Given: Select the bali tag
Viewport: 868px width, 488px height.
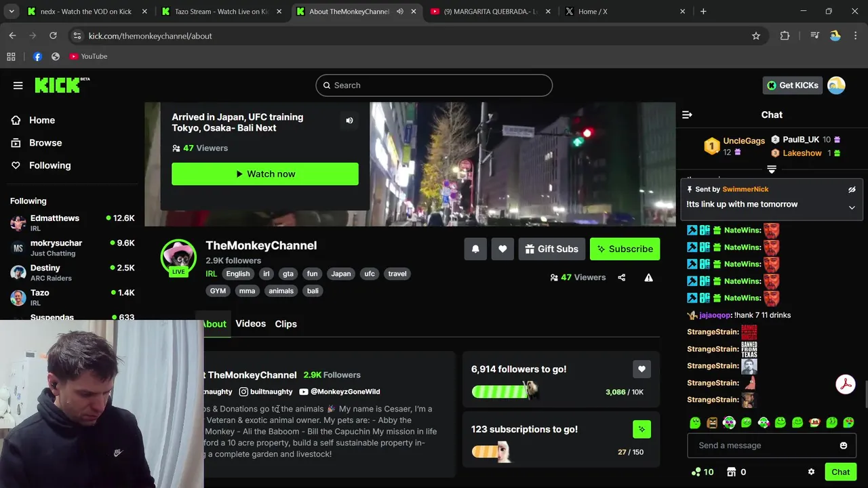Looking at the screenshot, I should [x=313, y=291].
